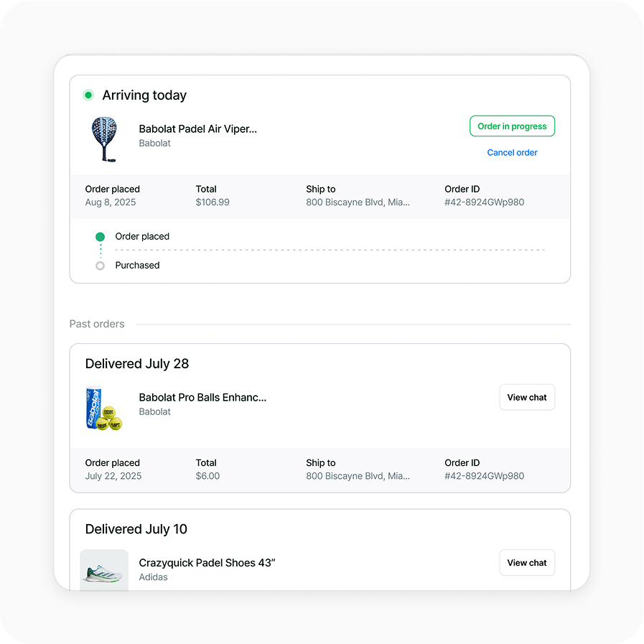644x644 pixels.
Task: Select the Babolat tennis balls thumbnail
Action: [x=103, y=408]
